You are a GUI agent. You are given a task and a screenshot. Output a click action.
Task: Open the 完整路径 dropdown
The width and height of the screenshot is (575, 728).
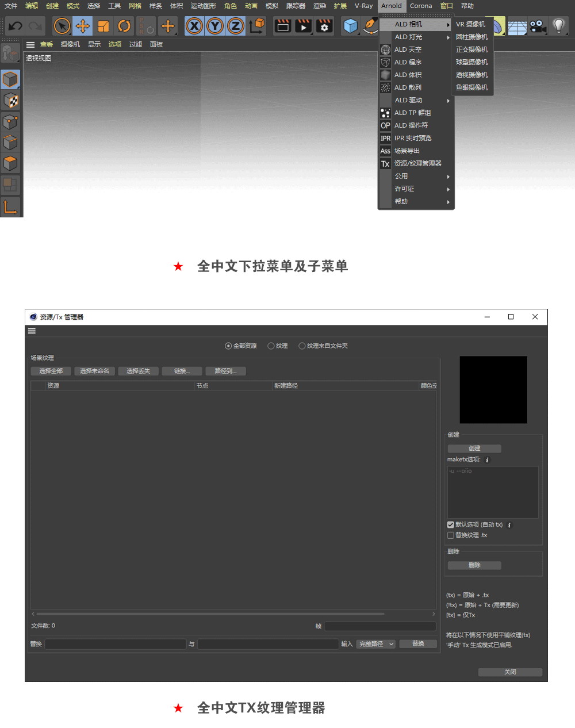coord(375,644)
